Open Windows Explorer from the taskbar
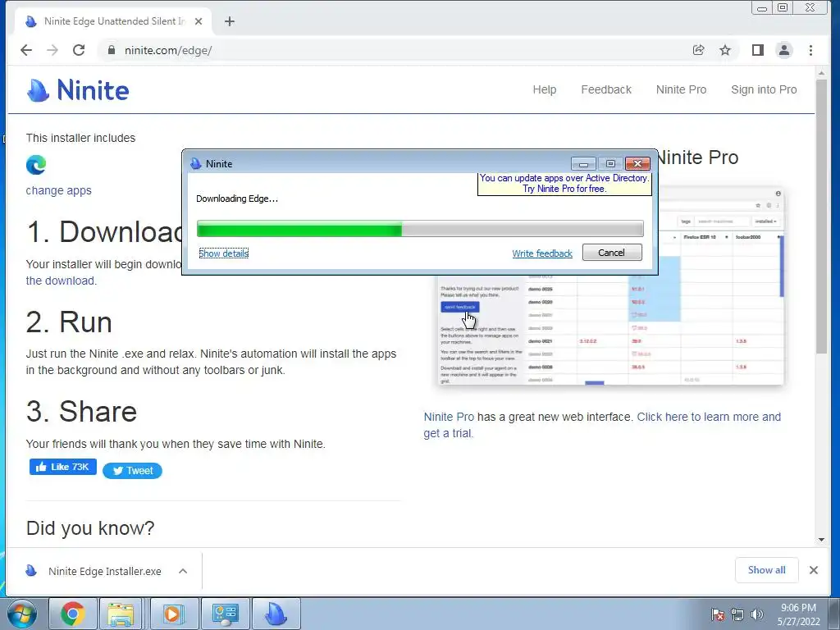 coord(121,614)
